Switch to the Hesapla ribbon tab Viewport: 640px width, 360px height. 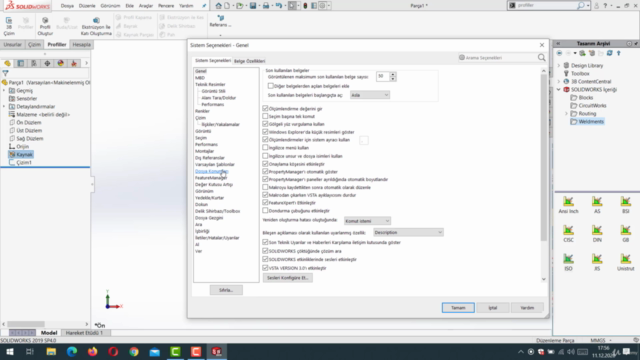(x=81, y=44)
